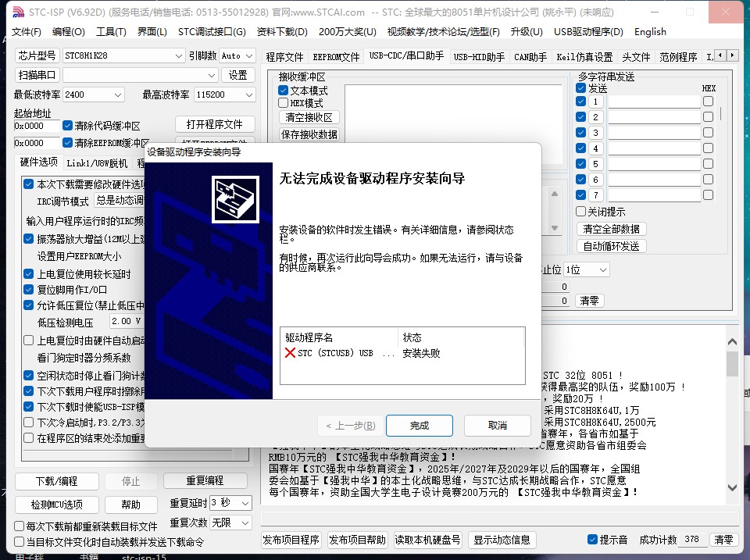Open USB驱动程序(D) menu
The height and width of the screenshot is (560, 750).
coord(588,31)
